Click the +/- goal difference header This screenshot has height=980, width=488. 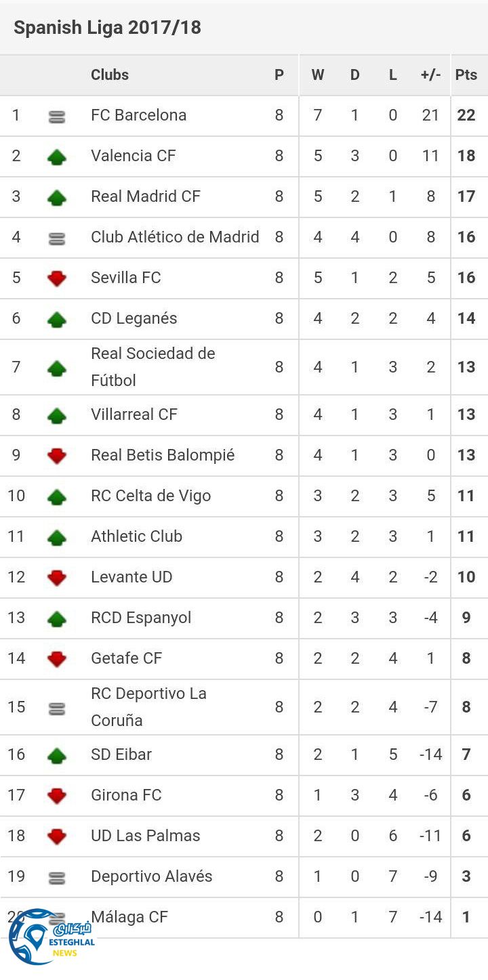(430, 75)
